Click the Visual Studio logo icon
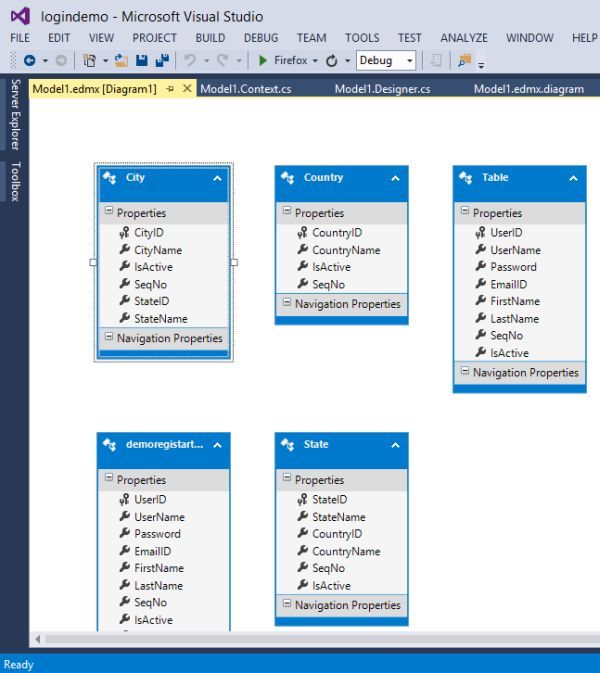The height and width of the screenshot is (673, 600). click(20, 16)
